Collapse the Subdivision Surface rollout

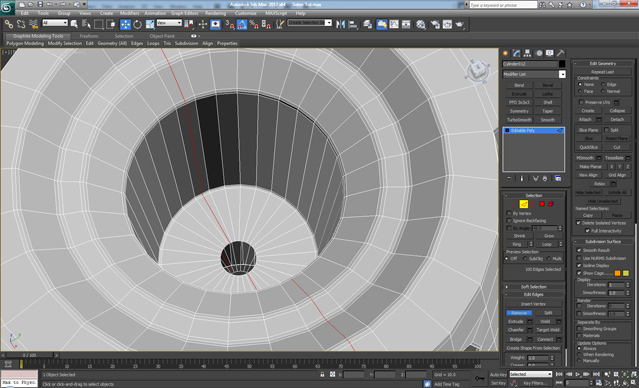click(603, 241)
